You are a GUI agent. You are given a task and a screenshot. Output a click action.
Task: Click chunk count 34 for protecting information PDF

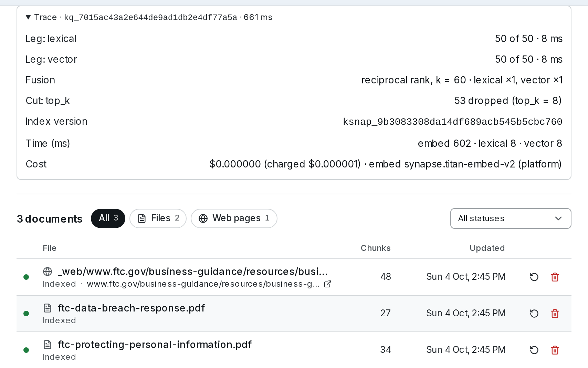pyautogui.click(x=386, y=350)
